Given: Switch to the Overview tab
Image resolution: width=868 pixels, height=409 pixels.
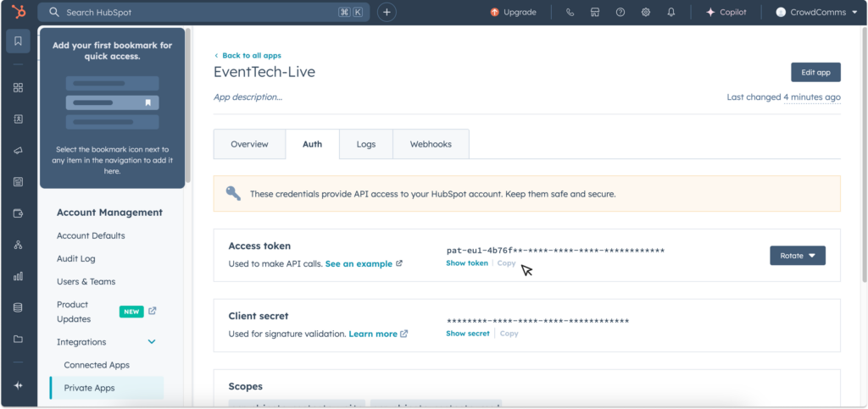Looking at the screenshot, I should click(249, 144).
